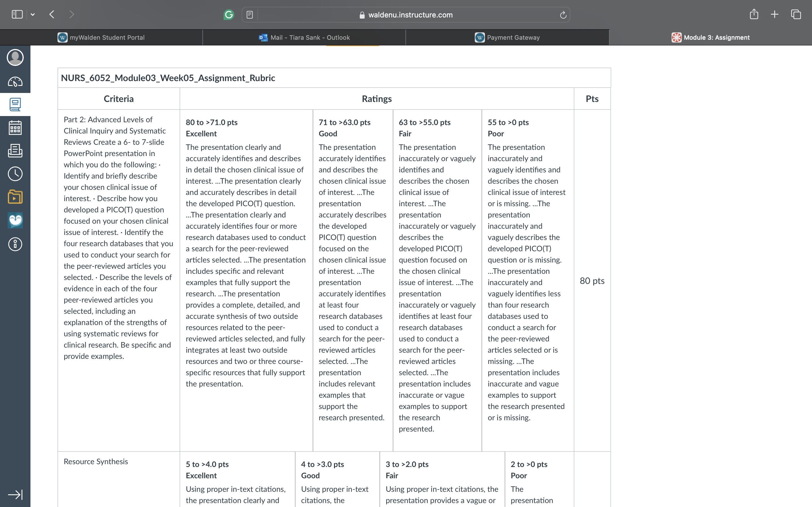Open the Inbox icon in sidebar

[x=15, y=151]
